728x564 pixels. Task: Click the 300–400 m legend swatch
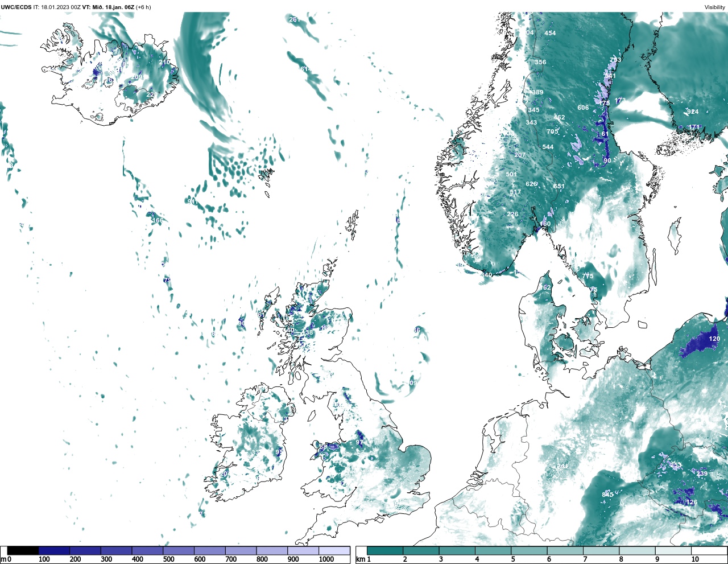(x=116, y=550)
